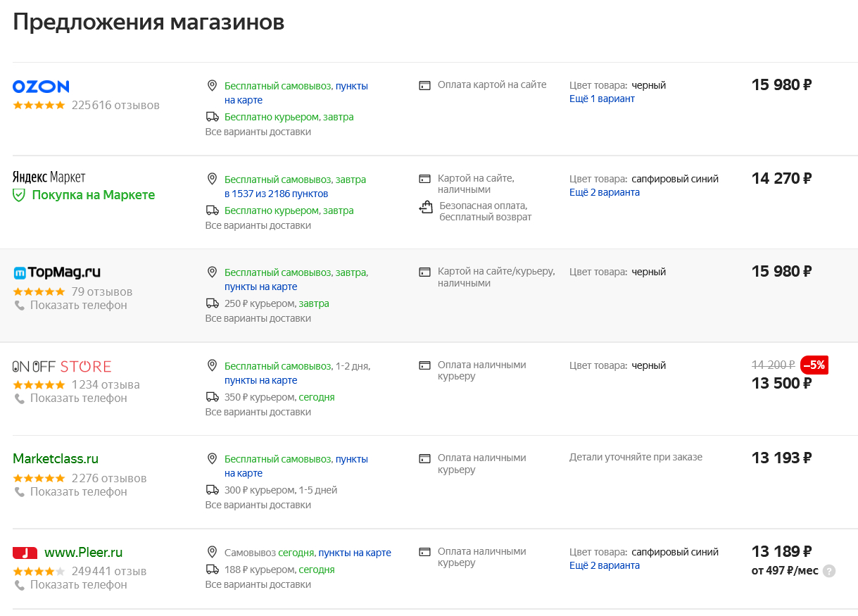Click the Яндекс Маркет logo
This screenshot has width=858, height=616.
[x=49, y=177]
